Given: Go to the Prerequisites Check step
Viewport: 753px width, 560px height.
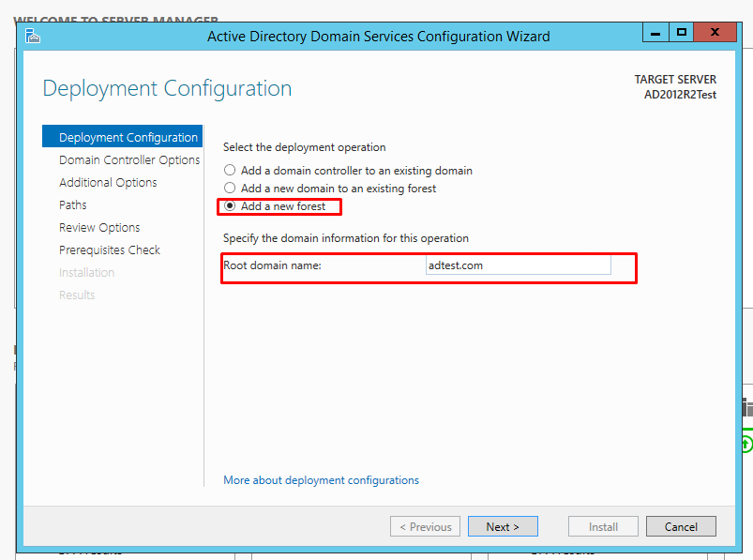Looking at the screenshot, I should tap(110, 250).
